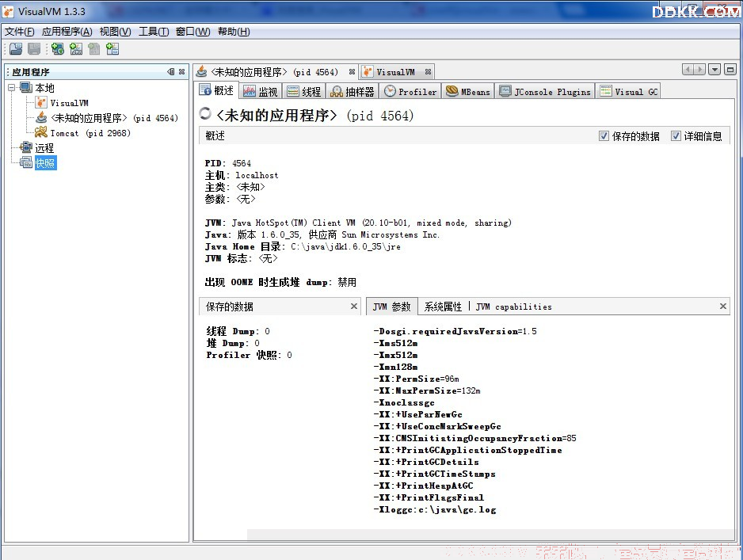The image size is (743, 560).
Task: Collapse the 本地 tree node
Action: click(11, 88)
